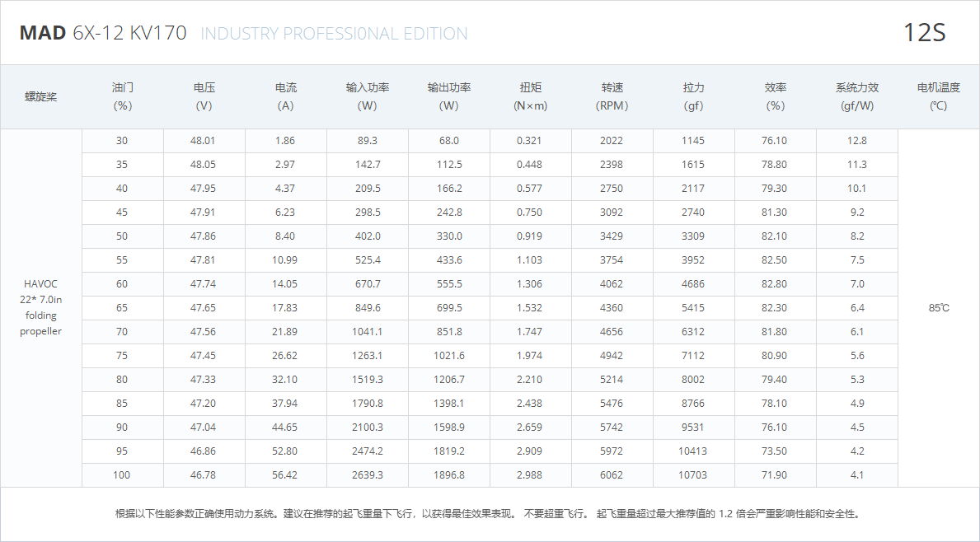This screenshot has width=980, height=542.
Task: Click RPM value 4656
Action: pos(612,332)
